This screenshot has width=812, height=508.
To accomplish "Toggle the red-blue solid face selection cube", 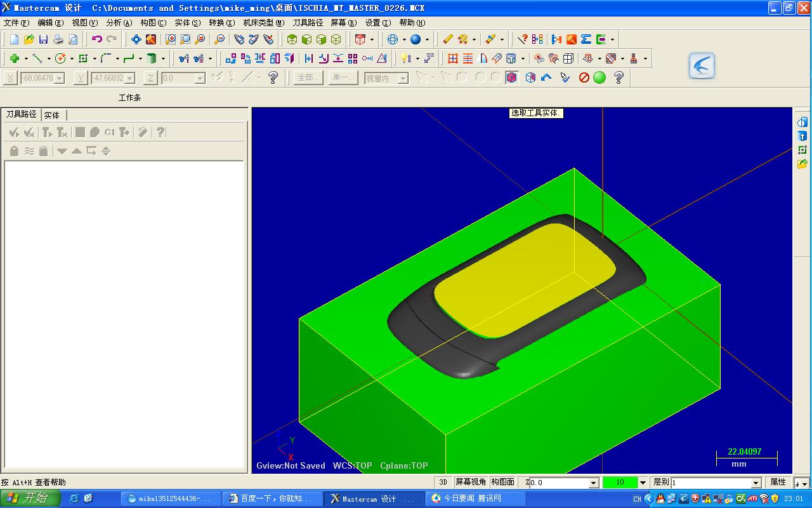I will [x=512, y=77].
